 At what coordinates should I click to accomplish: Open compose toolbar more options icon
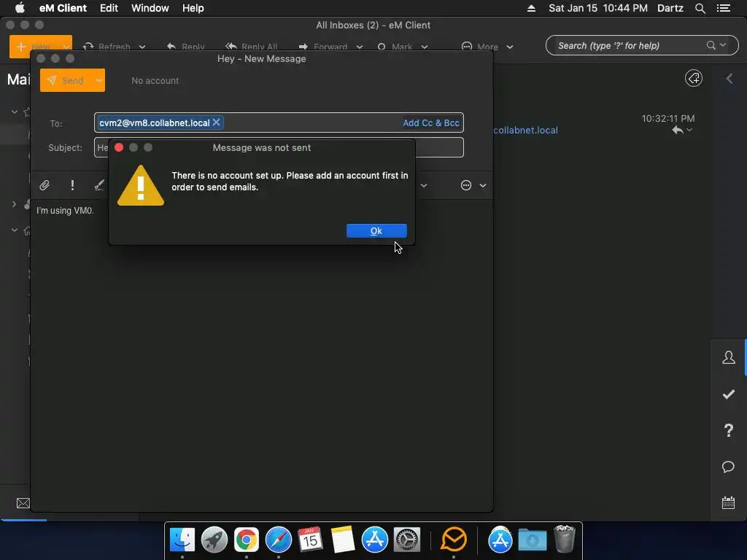click(466, 185)
